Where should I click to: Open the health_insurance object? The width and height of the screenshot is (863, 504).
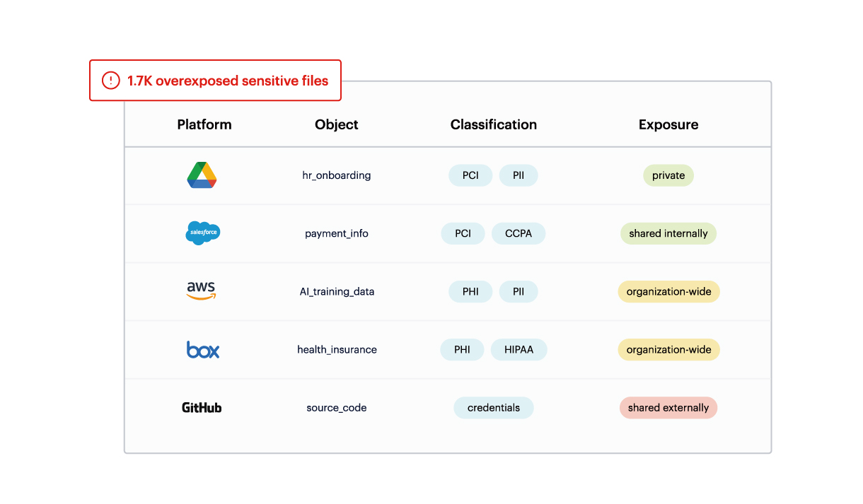pyautogui.click(x=337, y=349)
